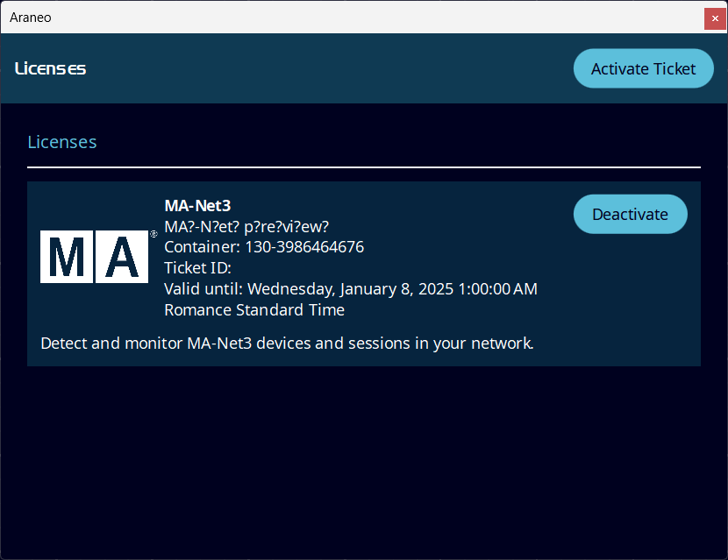Click the Romance Standard Time text
This screenshot has height=560, width=728.
click(x=254, y=310)
